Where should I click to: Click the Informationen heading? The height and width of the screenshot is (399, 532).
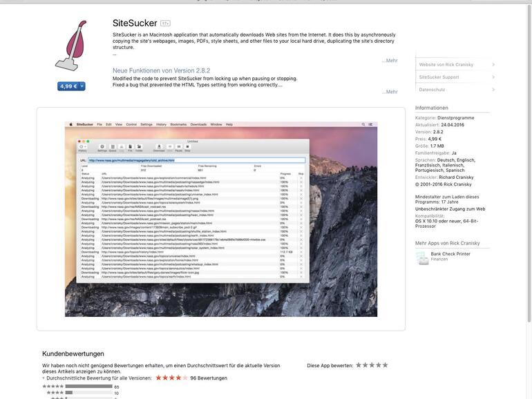pyautogui.click(x=431, y=108)
